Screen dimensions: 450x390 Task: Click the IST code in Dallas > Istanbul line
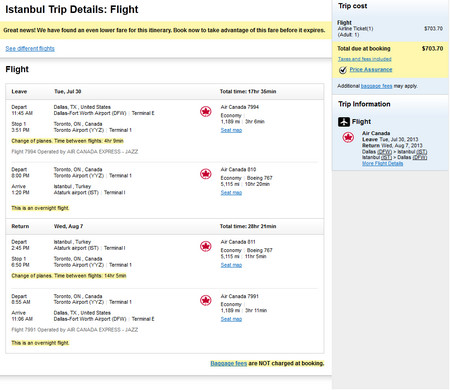tap(421, 152)
